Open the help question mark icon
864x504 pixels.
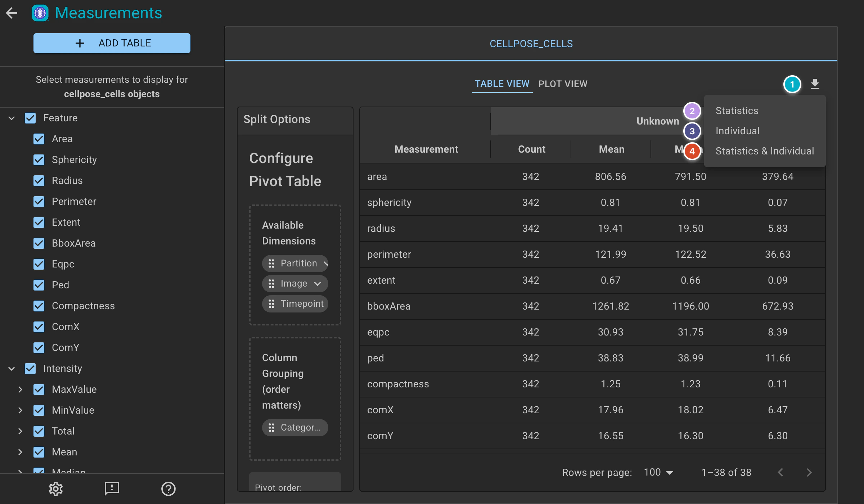[168, 489]
